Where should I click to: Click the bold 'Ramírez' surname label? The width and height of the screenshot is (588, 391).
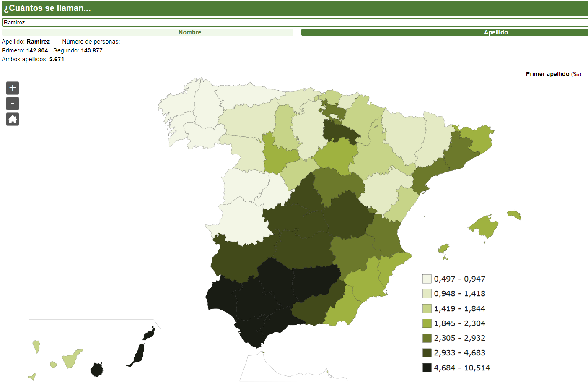(38, 42)
